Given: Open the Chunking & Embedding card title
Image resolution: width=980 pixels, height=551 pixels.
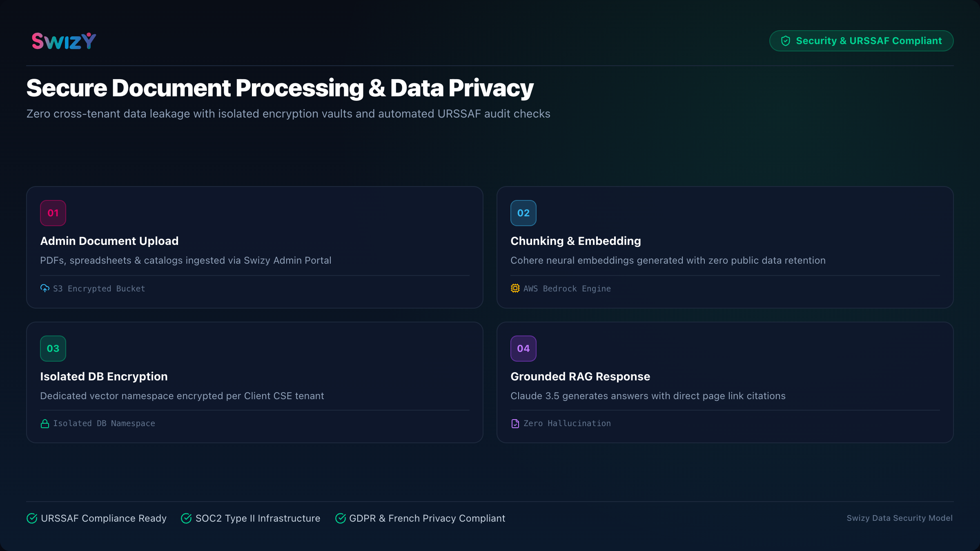Looking at the screenshot, I should [x=576, y=241].
